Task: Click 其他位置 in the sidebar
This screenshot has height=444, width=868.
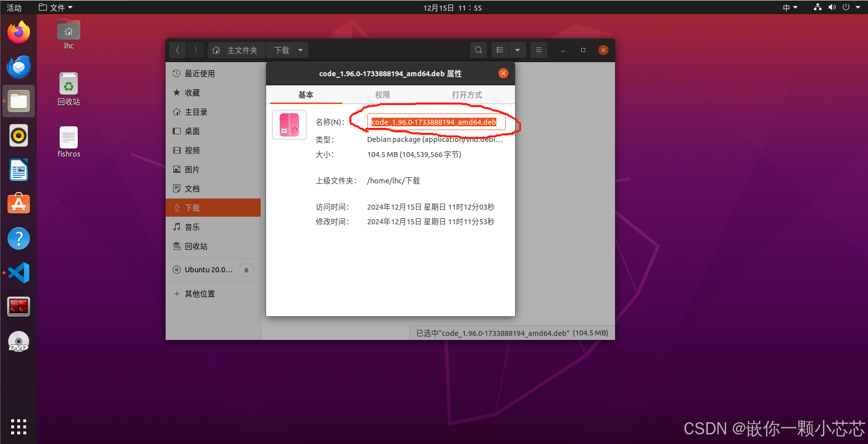Action: coord(213,294)
